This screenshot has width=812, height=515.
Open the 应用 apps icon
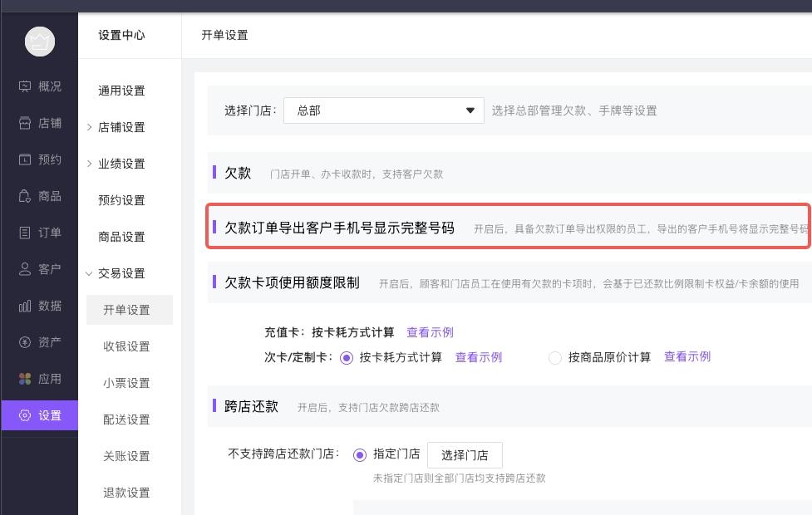[25, 379]
